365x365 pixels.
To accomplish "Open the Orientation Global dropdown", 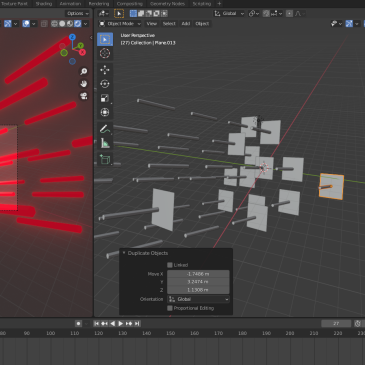I will point(198,299).
